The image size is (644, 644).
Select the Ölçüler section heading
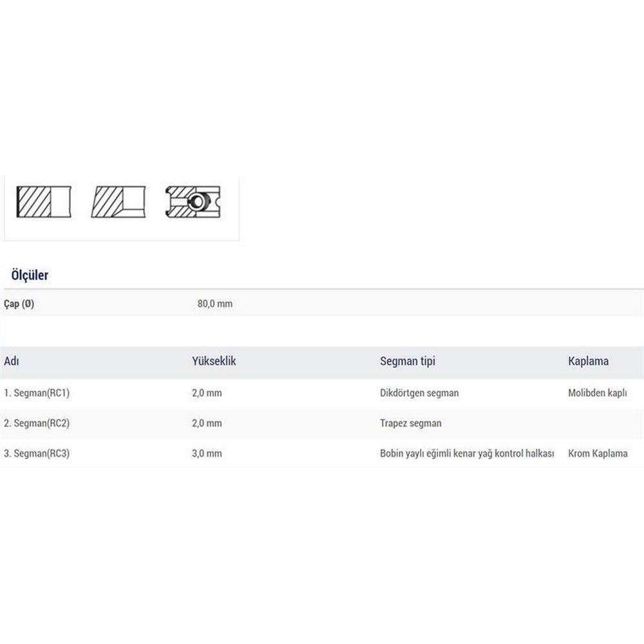point(30,276)
